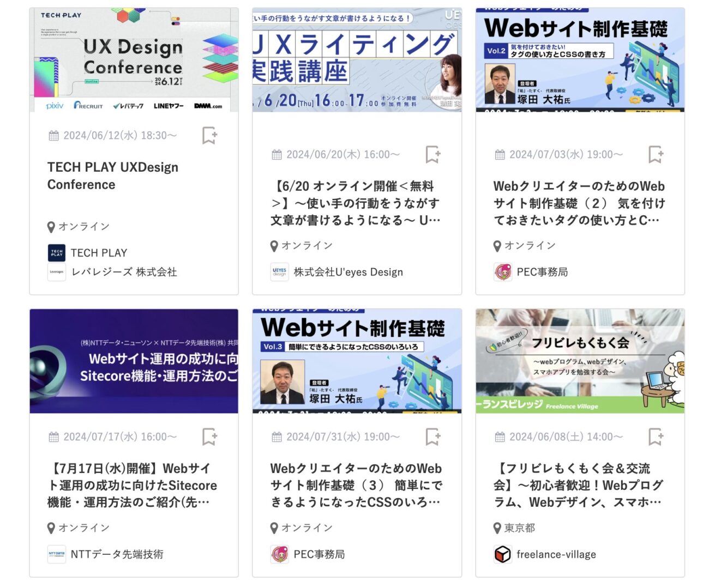Bookmark the TECH PLAY UXDesign Conference event
Viewport: 709px width, 588px height.
point(209,135)
